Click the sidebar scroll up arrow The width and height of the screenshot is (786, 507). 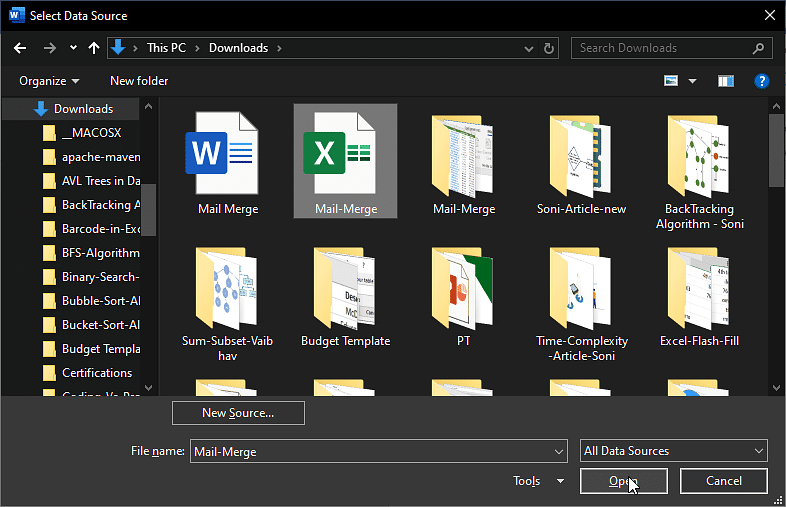click(x=148, y=106)
